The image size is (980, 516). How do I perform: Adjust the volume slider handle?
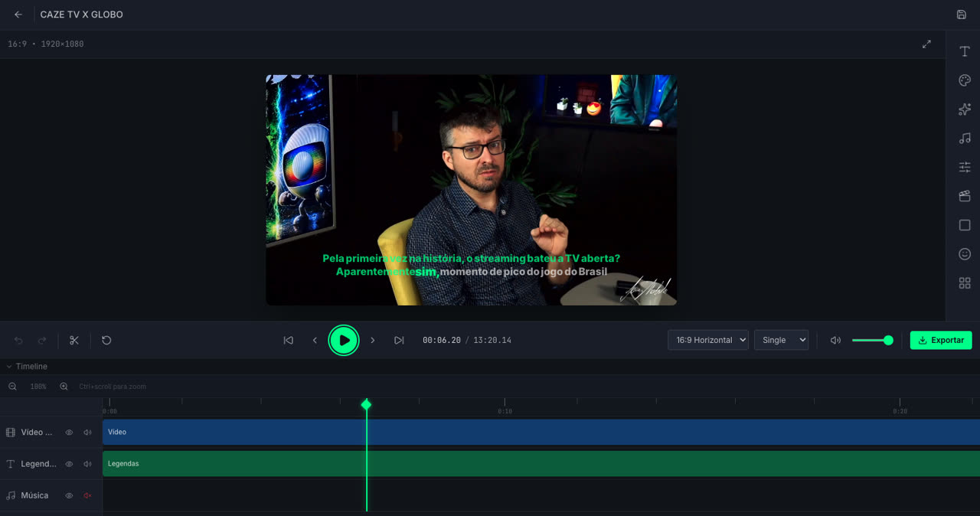[x=888, y=340]
